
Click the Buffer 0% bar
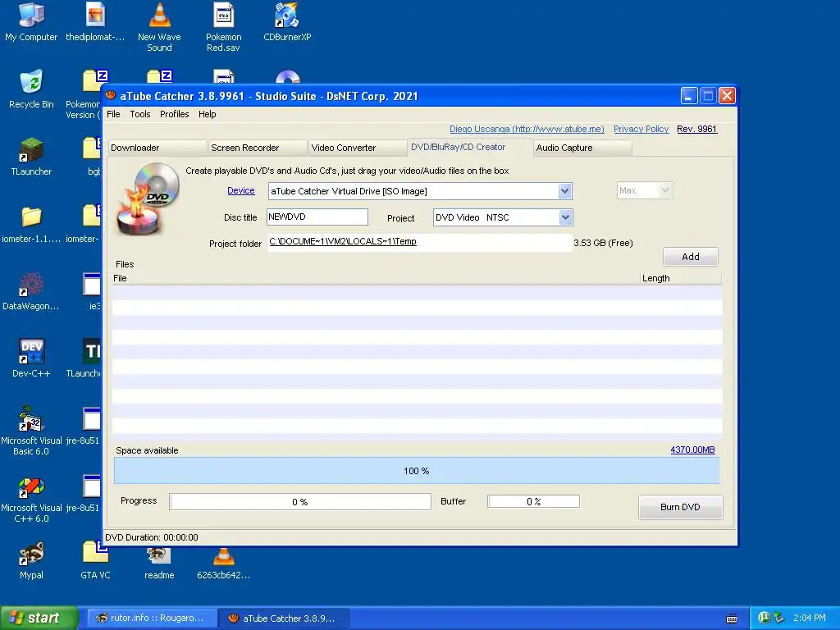pyautogui.click(x=533, y=501)
